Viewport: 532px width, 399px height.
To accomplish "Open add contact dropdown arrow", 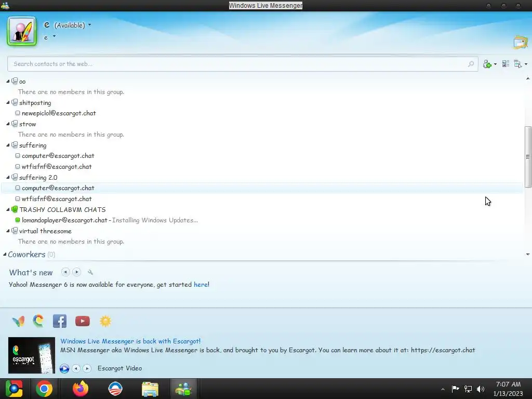I will click(x=495, y=64).
